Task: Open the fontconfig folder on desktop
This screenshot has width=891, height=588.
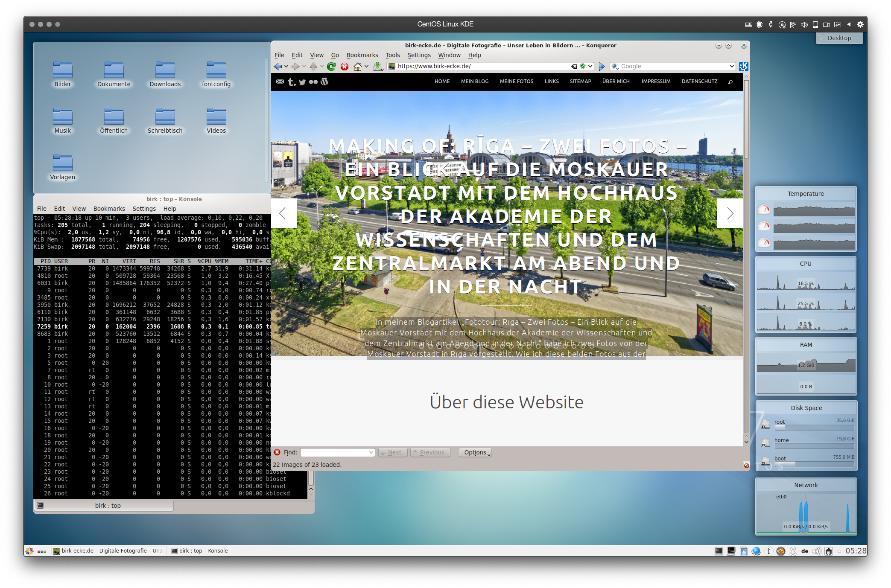Action: [x=216, y=75]
